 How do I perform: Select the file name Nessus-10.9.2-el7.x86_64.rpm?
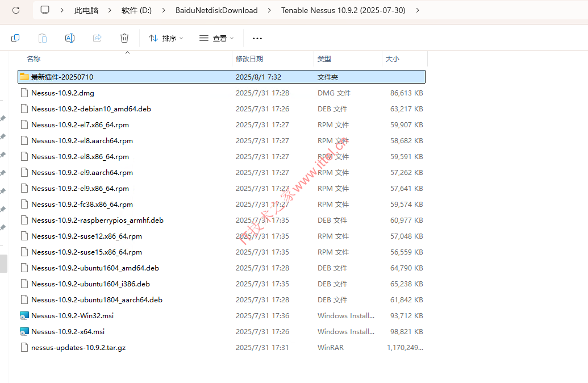tap(80, 125)
